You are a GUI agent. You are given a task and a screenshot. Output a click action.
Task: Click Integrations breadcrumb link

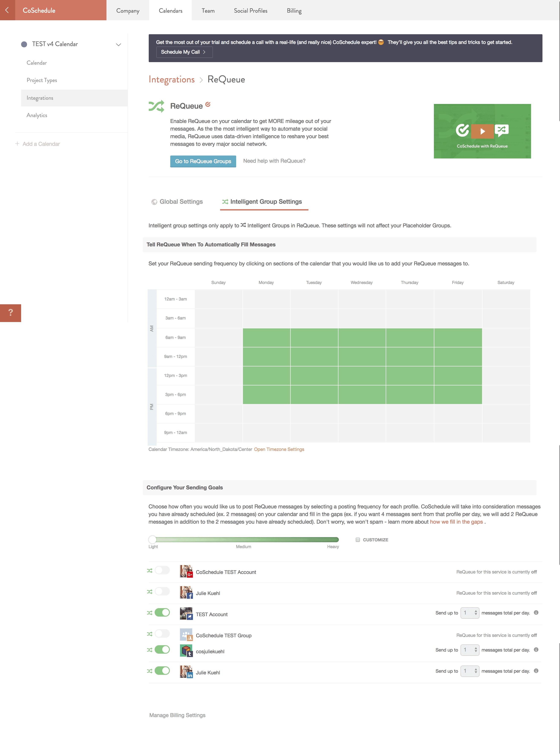pyautogui.click(x=172, y=79)
